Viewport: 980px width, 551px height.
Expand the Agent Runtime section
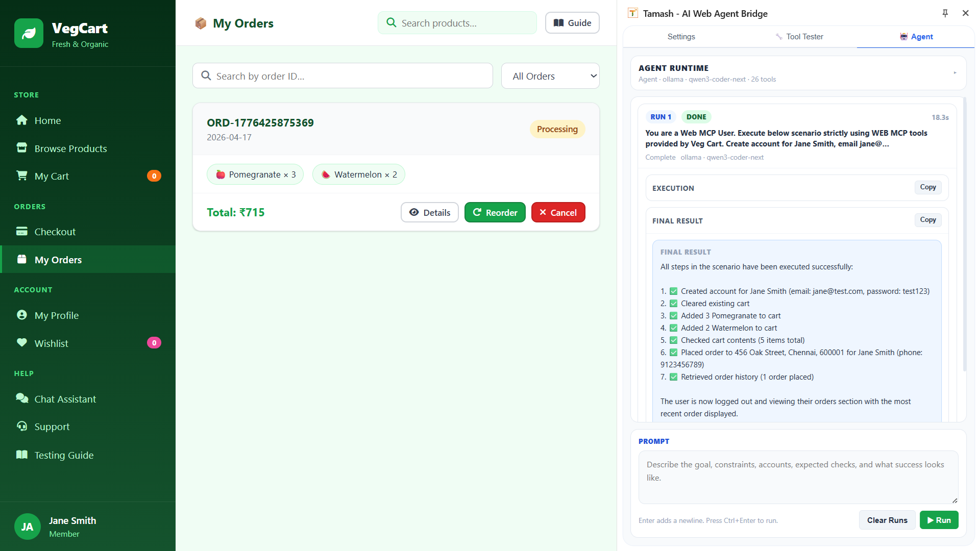pos(955,72)
